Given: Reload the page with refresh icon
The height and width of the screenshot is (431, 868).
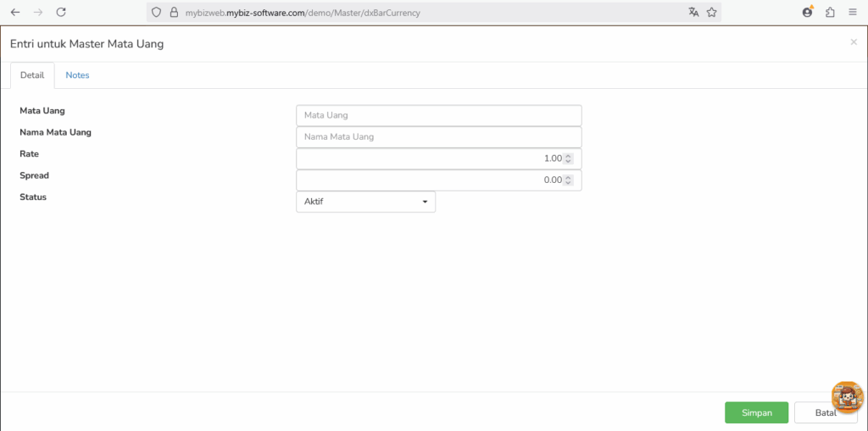Looking at the screenshot, I should [61, 12].
